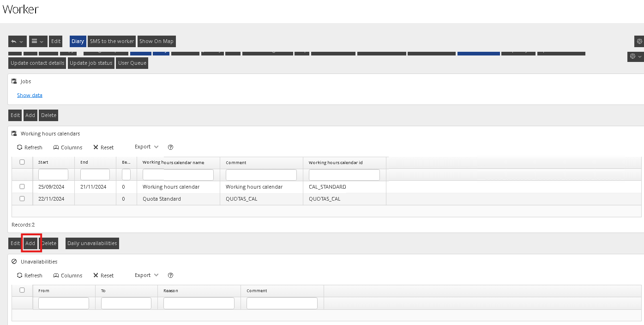Open help icon in Working hours calendars
The height and width of the screenshot is (325, 644).
pos(170,147)
